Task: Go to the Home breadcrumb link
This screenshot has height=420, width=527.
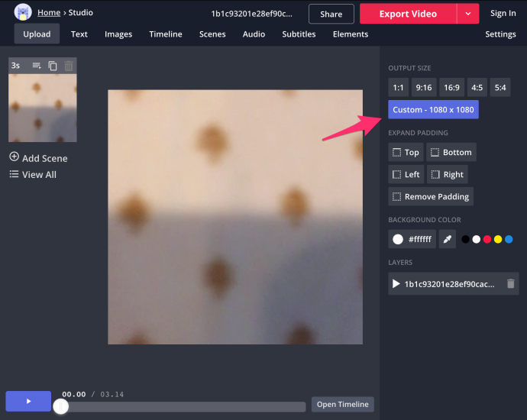Action: 49,12
